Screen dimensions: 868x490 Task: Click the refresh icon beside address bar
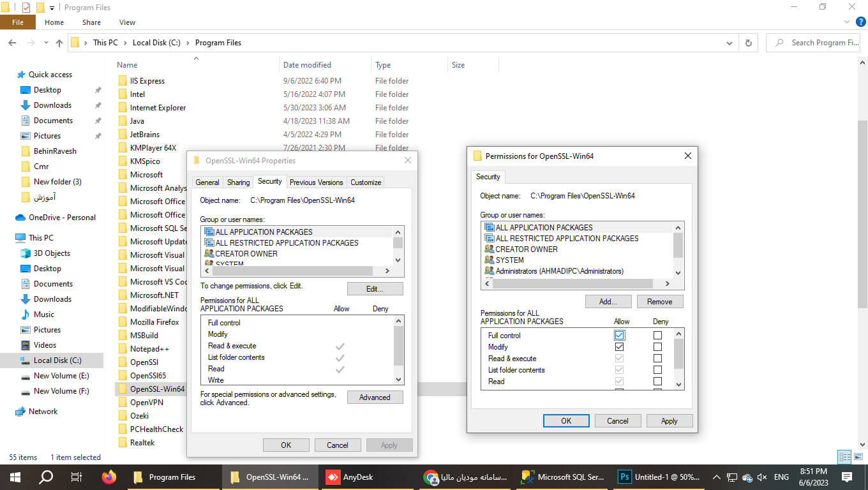point(748,43)
